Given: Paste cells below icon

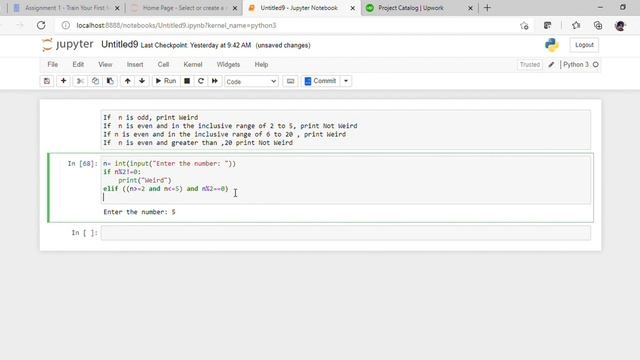Looking at the screenshot, I should (x=110, y=81).
